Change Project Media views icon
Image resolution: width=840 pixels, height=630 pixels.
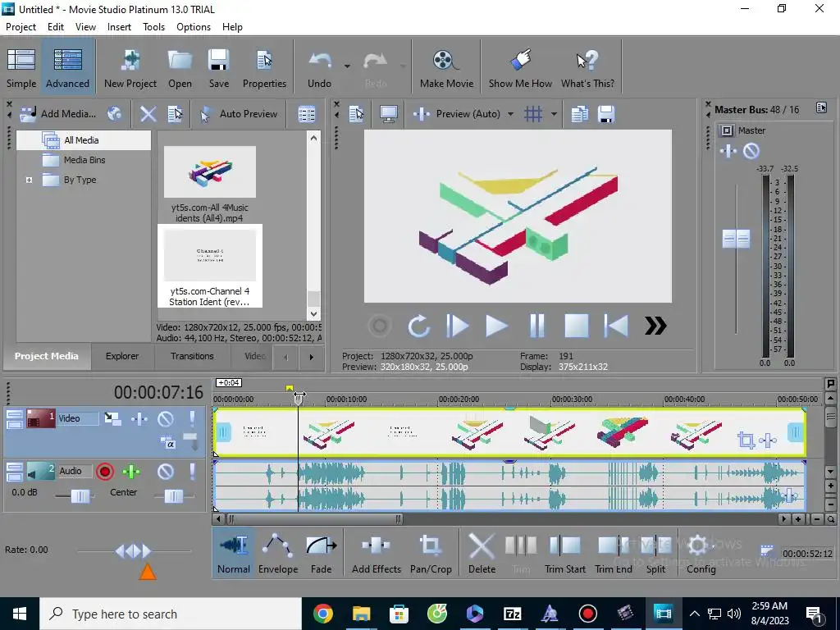pos(307,113)
